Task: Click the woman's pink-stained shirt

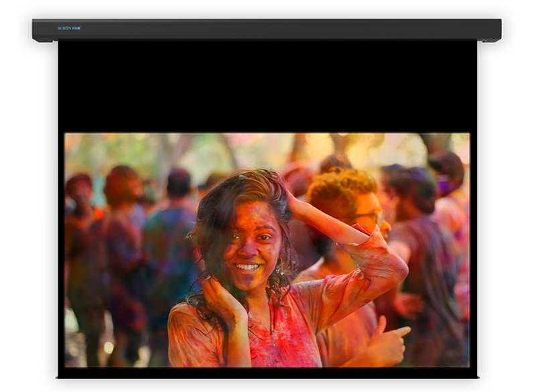Action: (x=281, y=335)
